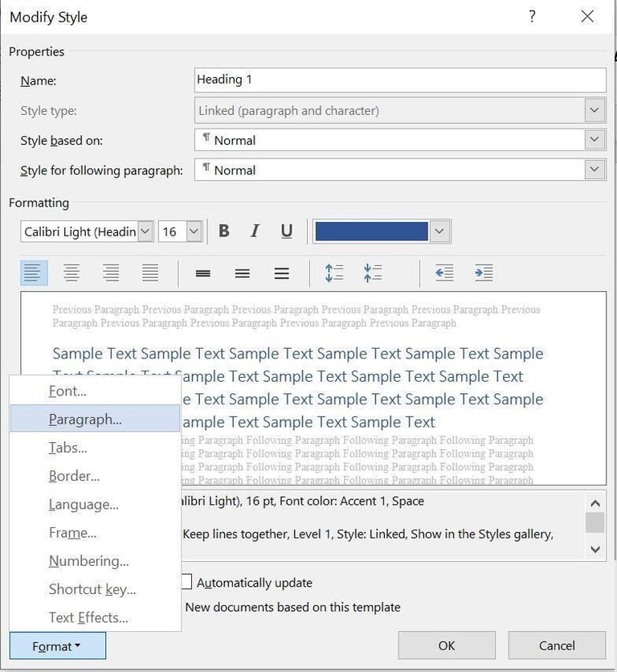Enable Automatically update checkbox
Image resolution: width=617 pixels, height=672 pixels.
tap(186, 582)
